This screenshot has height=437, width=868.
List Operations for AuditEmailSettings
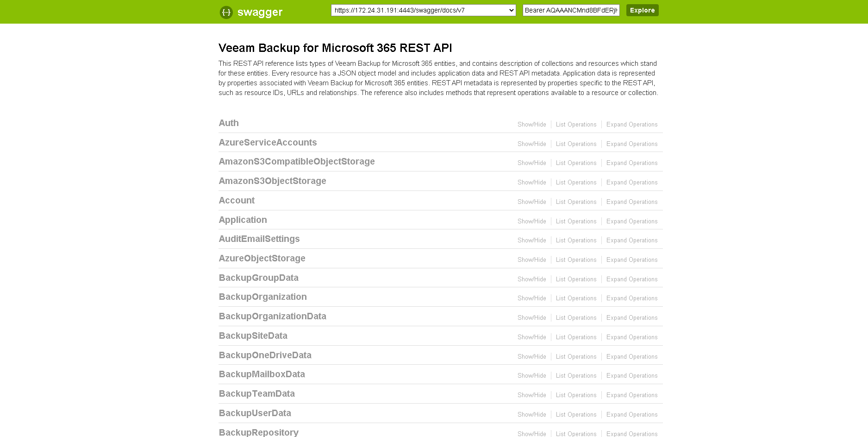(x=576, y=241)
